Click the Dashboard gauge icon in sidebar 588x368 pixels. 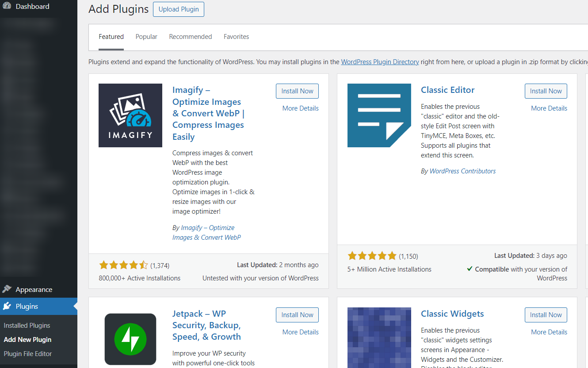point(7,6)
